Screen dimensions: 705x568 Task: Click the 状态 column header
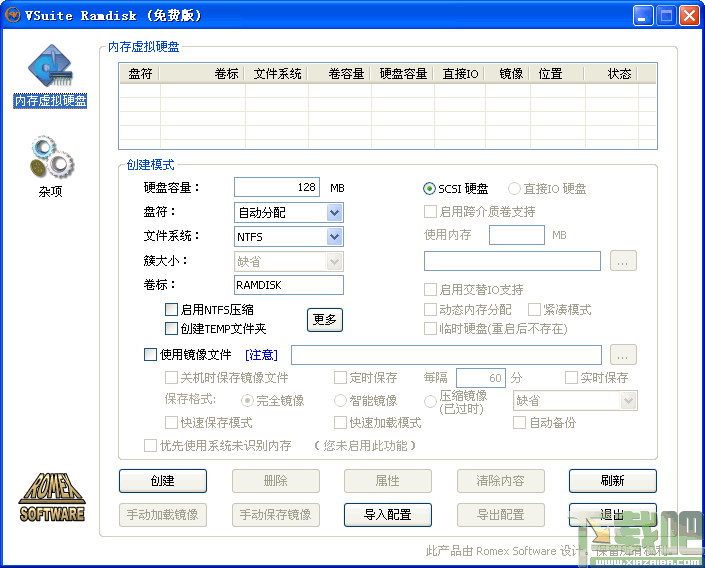coord(611,73)
